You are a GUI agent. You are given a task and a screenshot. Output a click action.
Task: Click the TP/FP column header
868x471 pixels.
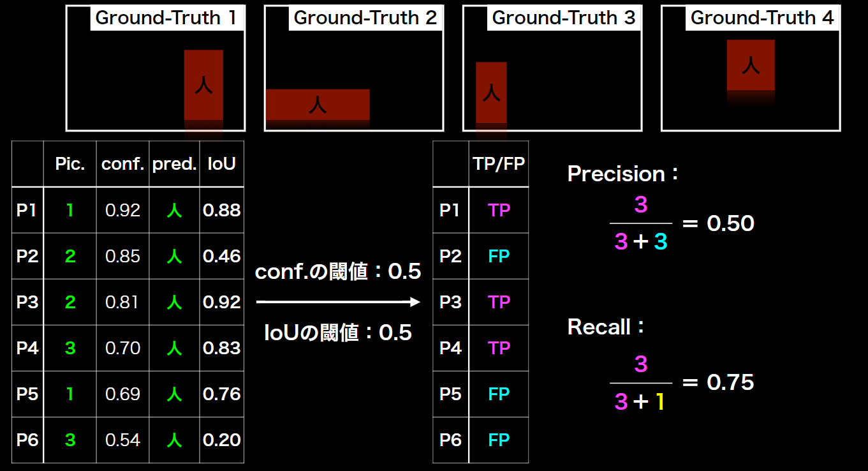[499, 164]
